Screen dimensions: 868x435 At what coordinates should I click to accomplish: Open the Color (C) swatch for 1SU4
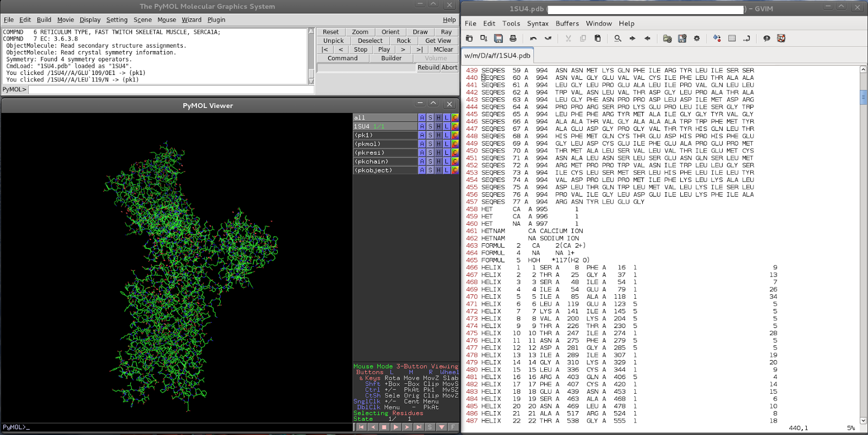coord(455,127)
